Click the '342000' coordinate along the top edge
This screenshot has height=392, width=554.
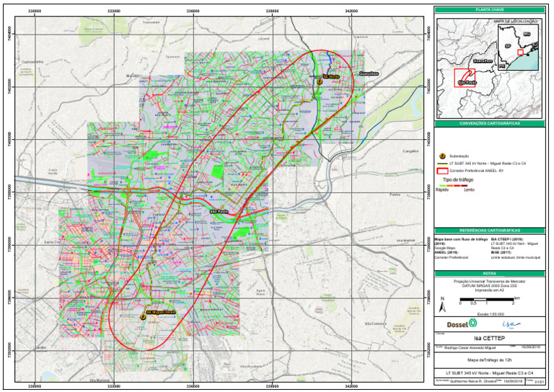tap(351, 12)
